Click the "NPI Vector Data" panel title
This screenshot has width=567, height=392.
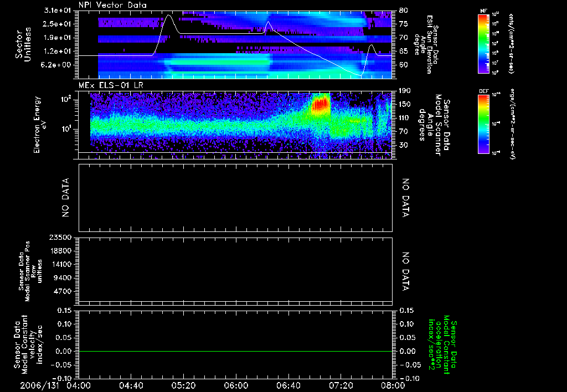click(x=112, y=5)
